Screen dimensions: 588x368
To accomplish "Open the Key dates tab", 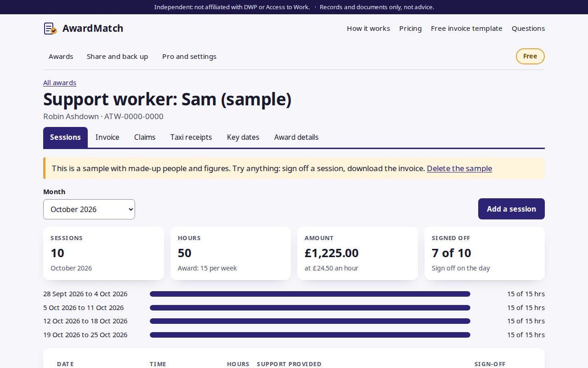I will tap(243, 137).
